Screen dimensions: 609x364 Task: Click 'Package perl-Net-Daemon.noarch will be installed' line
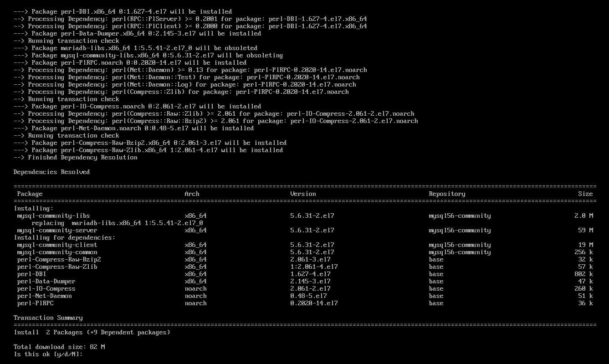click(x=134, y=128)
